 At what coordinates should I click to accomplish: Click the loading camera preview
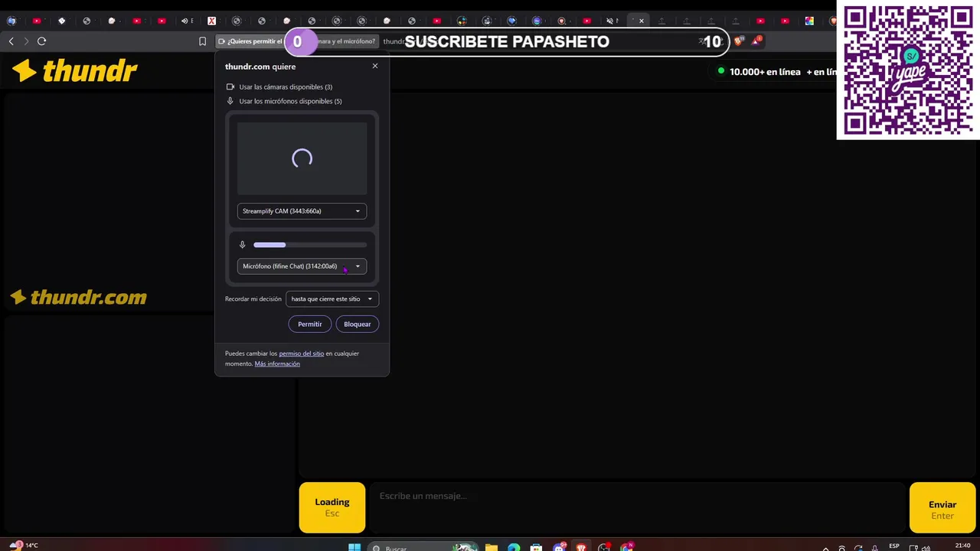tap(302, 158)
